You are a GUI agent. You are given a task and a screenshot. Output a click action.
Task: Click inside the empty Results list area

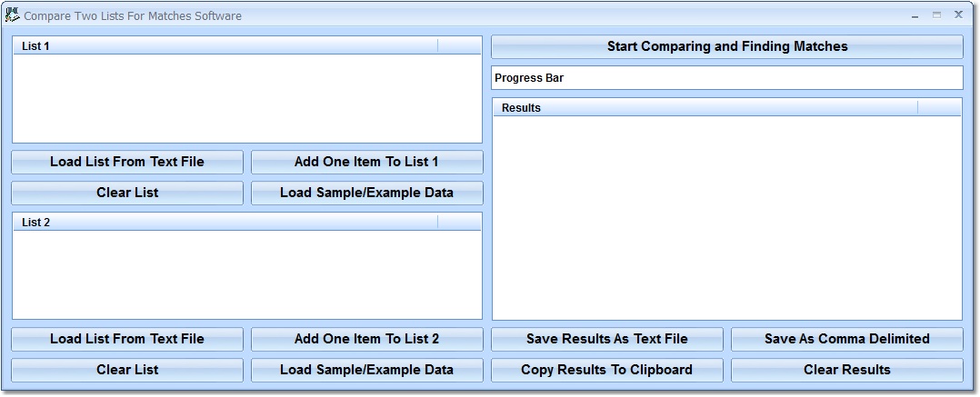point(726,218)
